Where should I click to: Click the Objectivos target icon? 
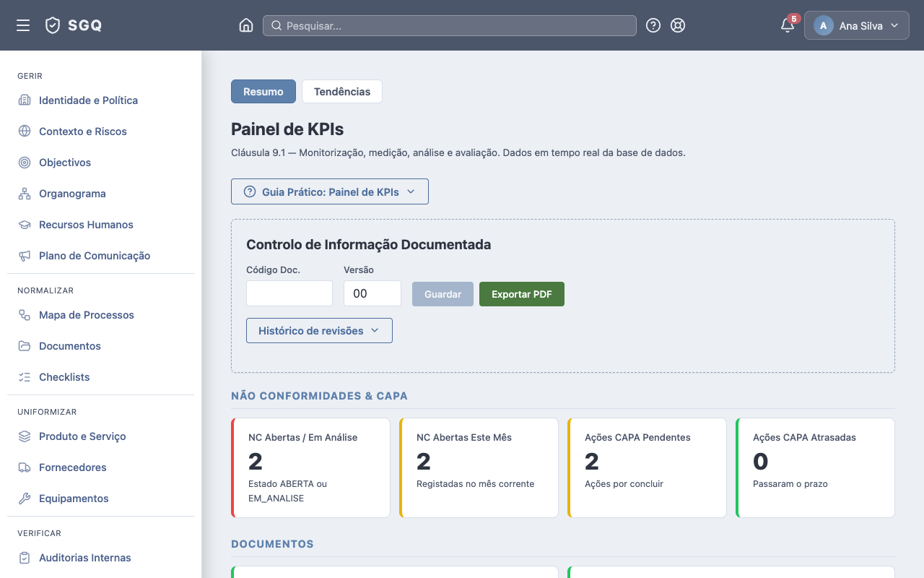tap(25, 163)
